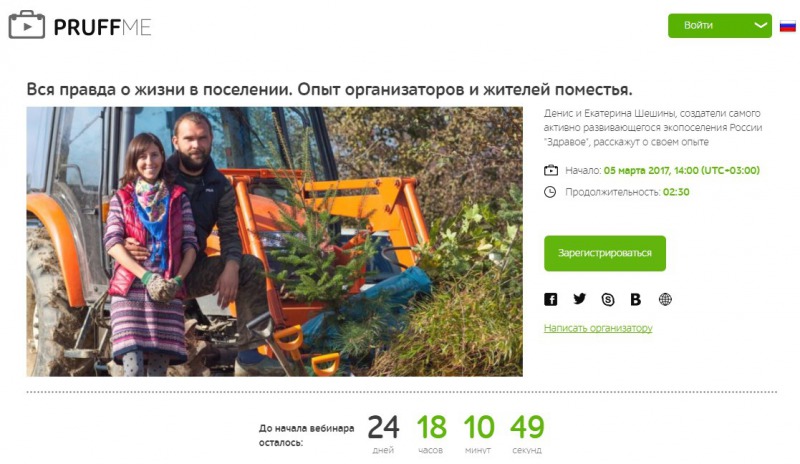Share via VKontakte B icon
Viewport: 800px width, 464px height.
click(636, 300)
